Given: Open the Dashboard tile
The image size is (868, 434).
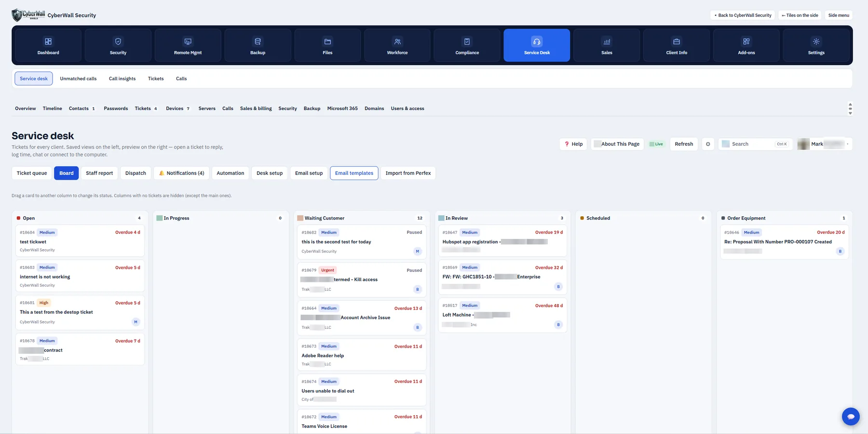Looking at the screenshot, I should click(x=48, y=45).
